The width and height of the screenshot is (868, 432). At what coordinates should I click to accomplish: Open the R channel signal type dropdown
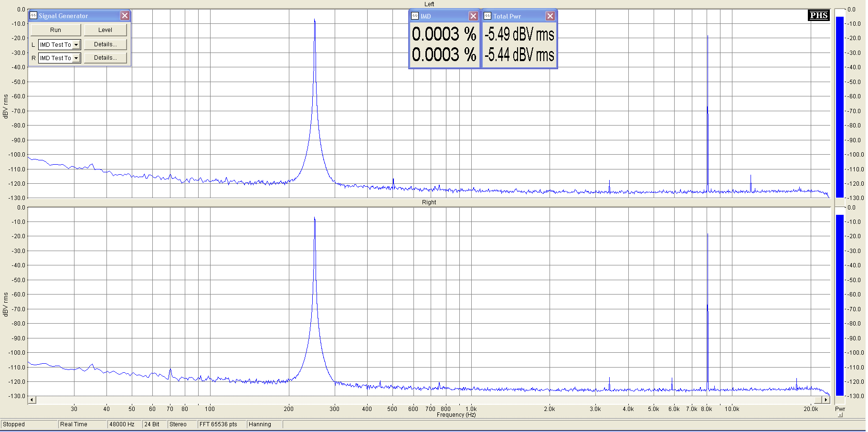click(76, 58)
